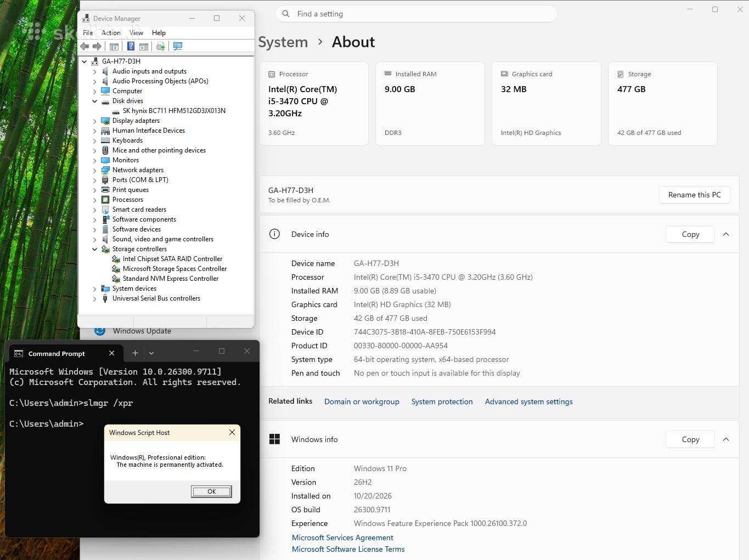
Task: Click the Back arrow in Device Manager toolbar
Action: [x=85, y=47]
